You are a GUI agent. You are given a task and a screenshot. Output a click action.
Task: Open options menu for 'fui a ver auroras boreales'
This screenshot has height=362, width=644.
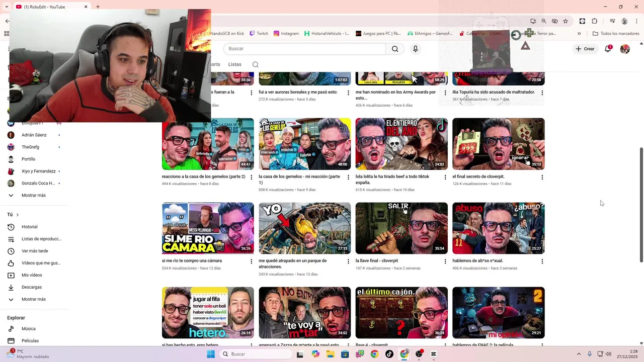click(348, 93)
